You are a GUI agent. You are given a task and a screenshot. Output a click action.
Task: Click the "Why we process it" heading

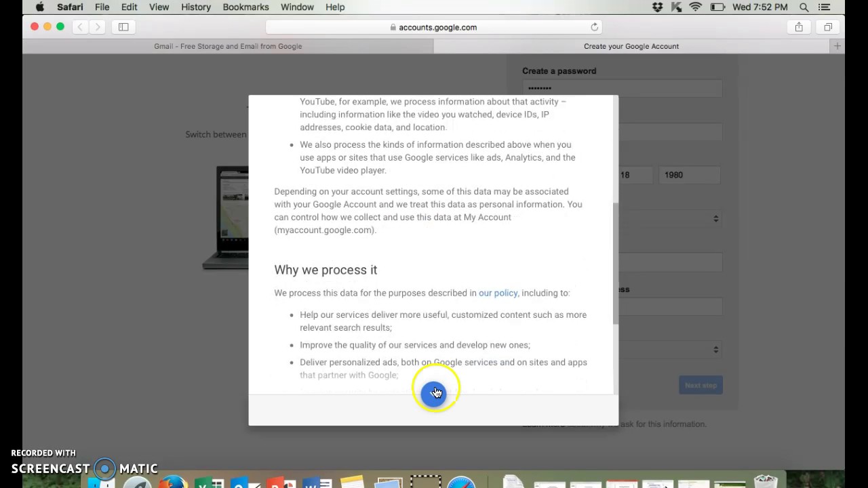point(325,270)
